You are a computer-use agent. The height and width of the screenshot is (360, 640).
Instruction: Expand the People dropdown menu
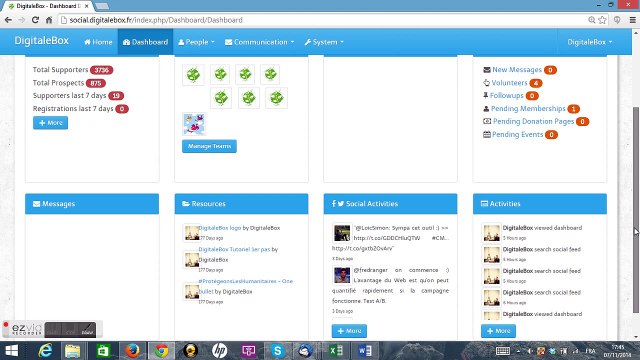coord(196,42)
